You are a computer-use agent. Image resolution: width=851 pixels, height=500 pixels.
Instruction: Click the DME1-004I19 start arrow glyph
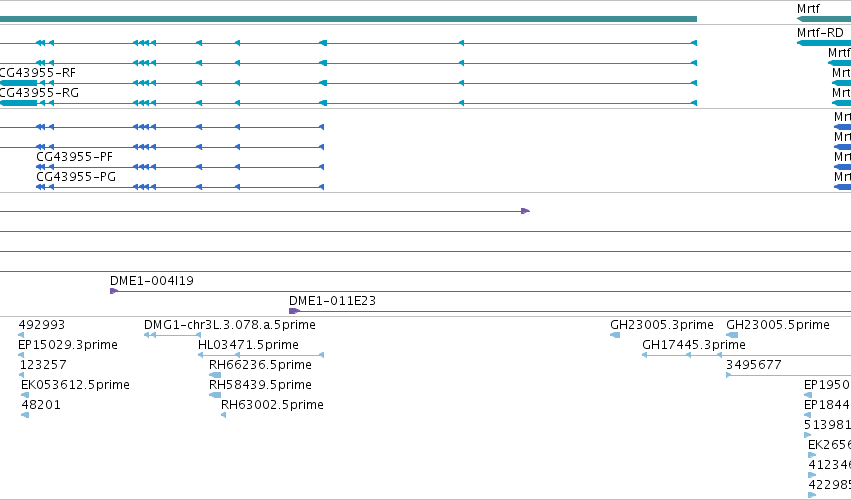pyautogui.click(x=114, y=292)
